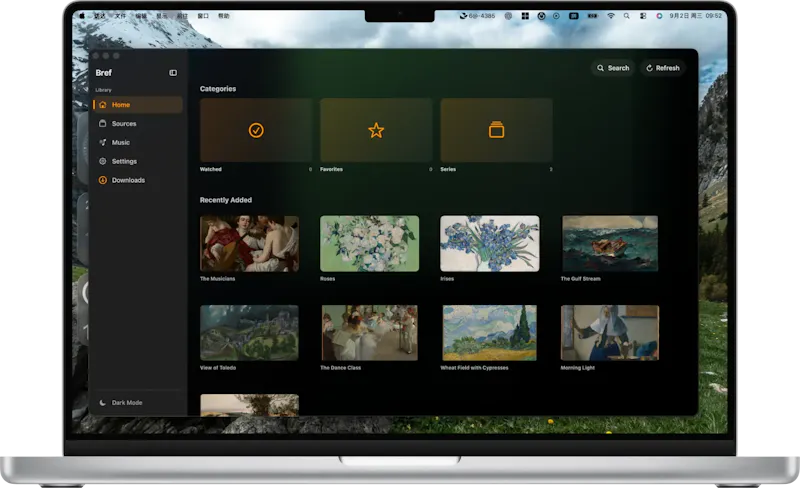Open the 窗口 menu in menu bar
Viewport: 800px width, 488px height.
(x=203, y=16)
